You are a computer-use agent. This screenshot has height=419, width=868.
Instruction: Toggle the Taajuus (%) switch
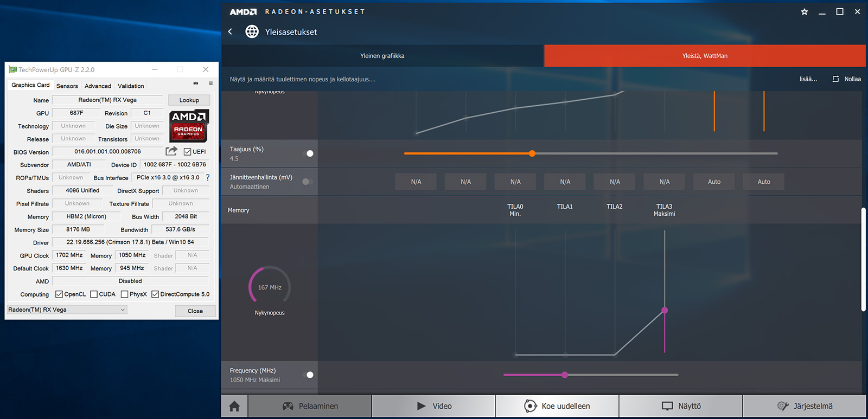308,153
